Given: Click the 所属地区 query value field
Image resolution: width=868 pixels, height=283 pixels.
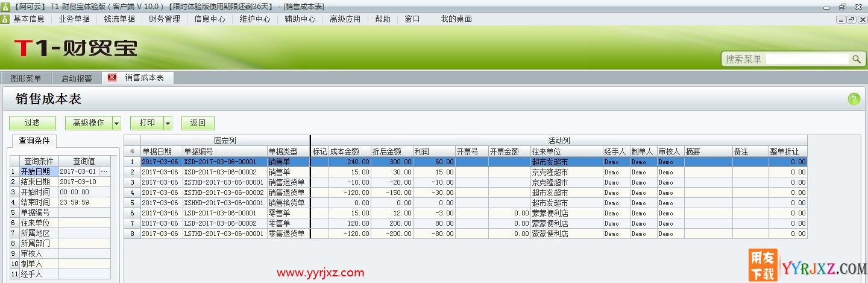Looking at the screenshot, I should 84,234.
